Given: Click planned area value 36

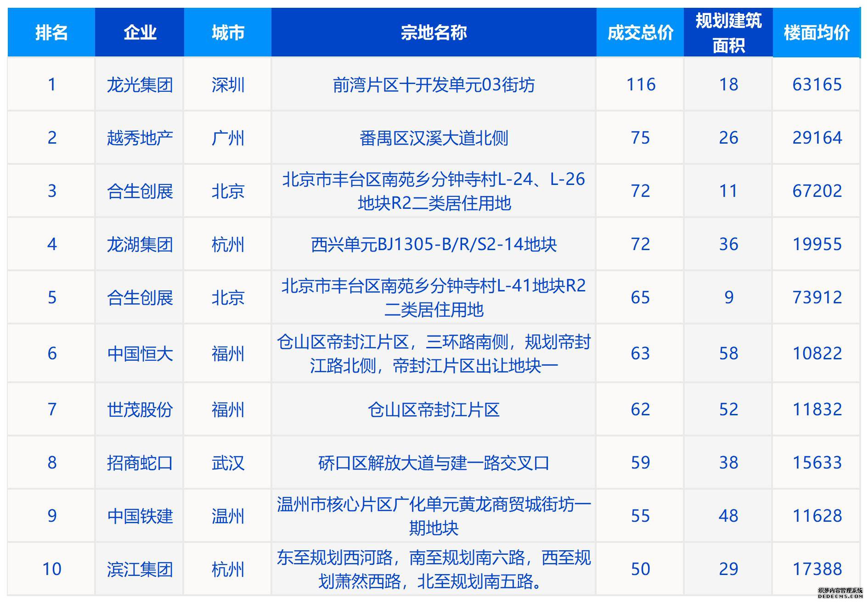Looking at the screenshot, I should tap(728, 244).
